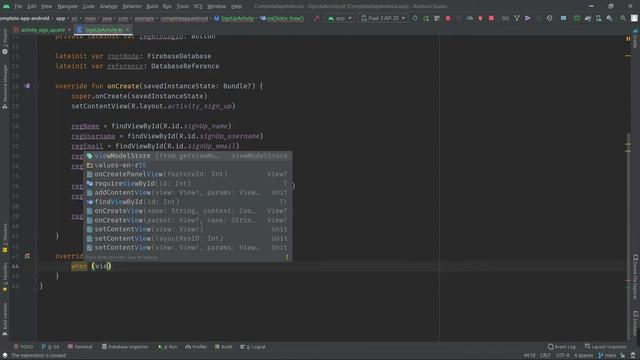Open the Profiler tool window
The image size is (640, 360).
196,347
